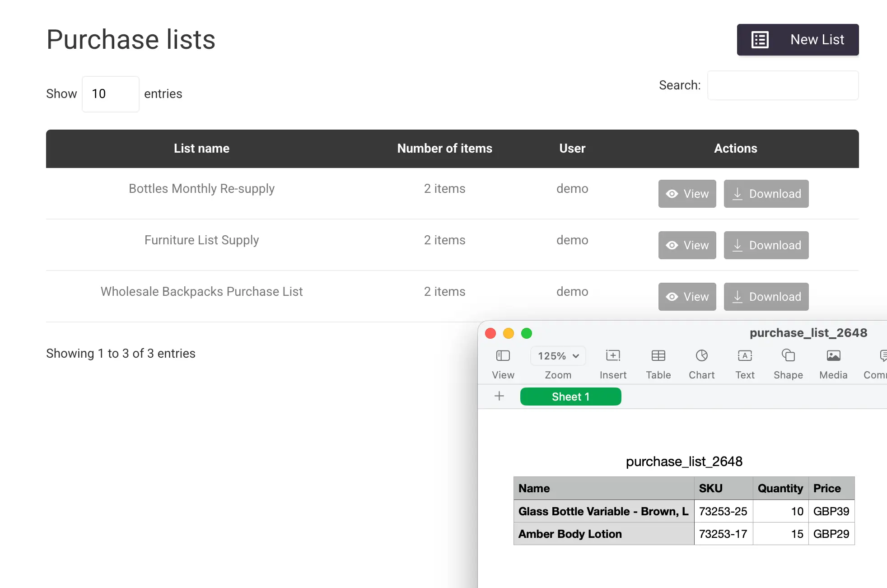Add a new sheet with plus icon

499,396
